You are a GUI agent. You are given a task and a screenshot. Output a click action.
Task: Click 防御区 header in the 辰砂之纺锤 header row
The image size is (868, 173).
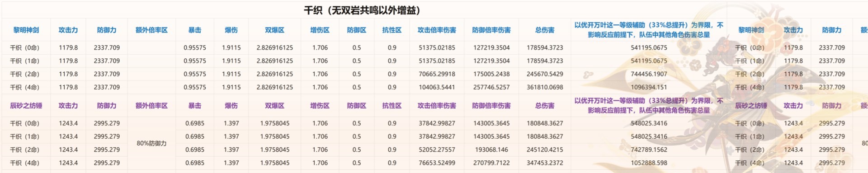click(x=356, y=105)
